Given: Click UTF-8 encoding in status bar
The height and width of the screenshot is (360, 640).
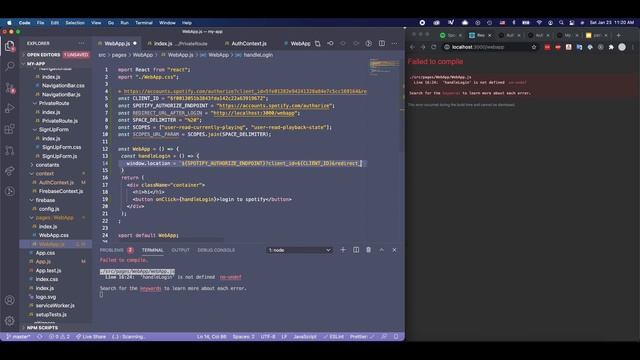Looking at the screenshot, I should [268, 337].
